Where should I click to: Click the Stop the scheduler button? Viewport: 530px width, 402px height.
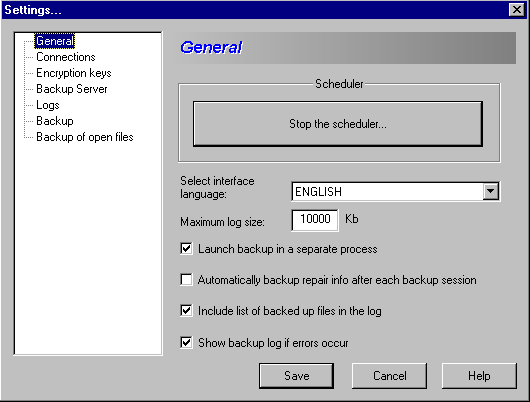(x=338, y=124)
